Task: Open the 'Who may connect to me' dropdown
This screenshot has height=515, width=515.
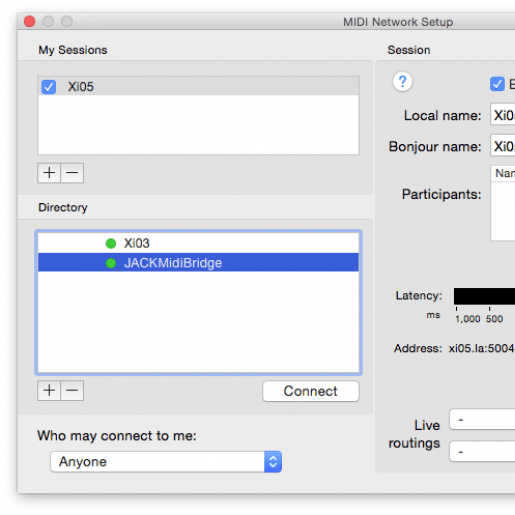Action: coord(166,462)
